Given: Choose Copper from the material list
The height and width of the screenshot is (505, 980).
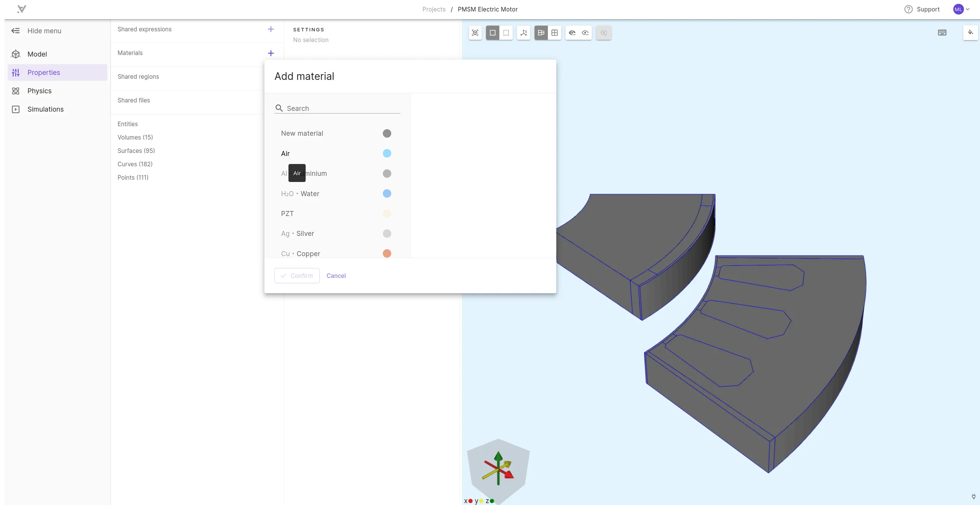Looking at the screenshot, I should pyautogui.click(x=336, y=253).
